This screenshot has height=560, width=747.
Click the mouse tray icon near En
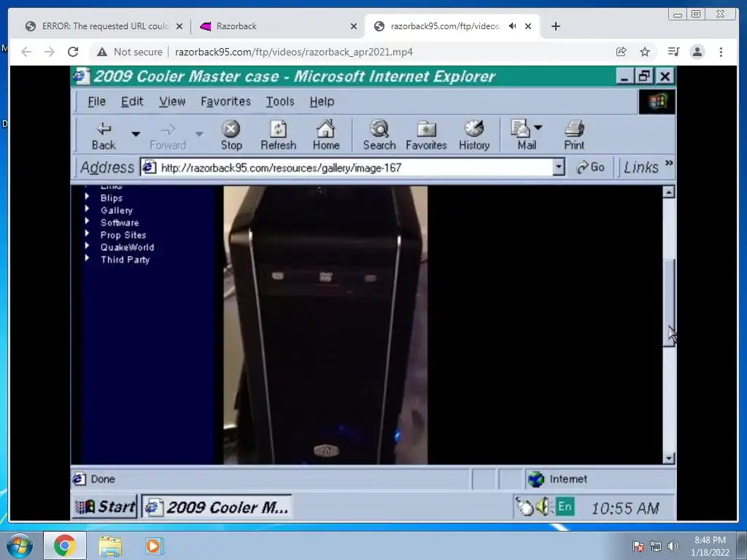[525, 507]
